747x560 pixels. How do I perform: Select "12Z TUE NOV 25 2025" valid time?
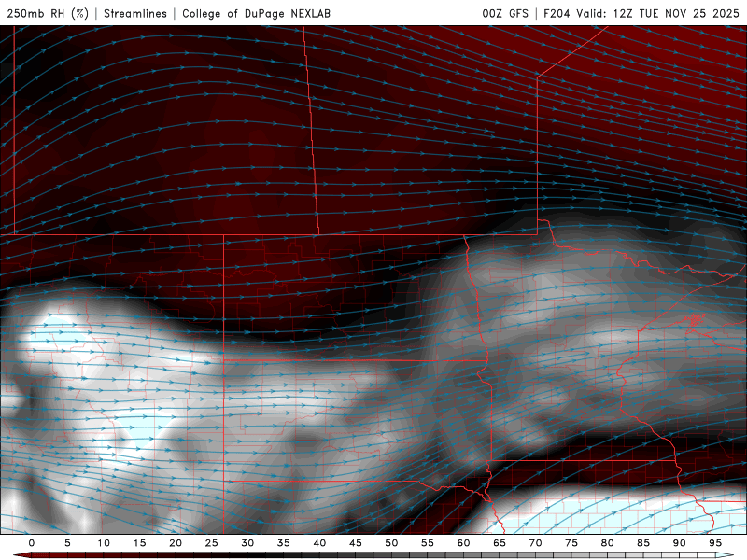(676, 13)
